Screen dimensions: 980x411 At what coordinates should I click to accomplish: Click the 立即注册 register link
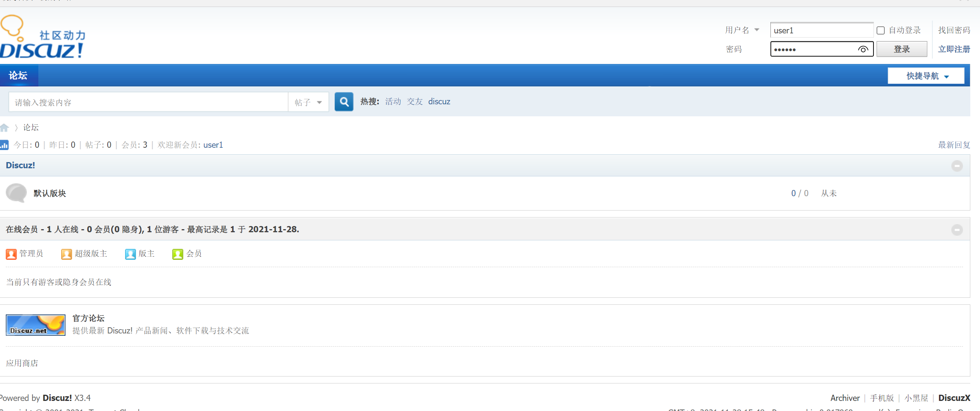(954, 49)
